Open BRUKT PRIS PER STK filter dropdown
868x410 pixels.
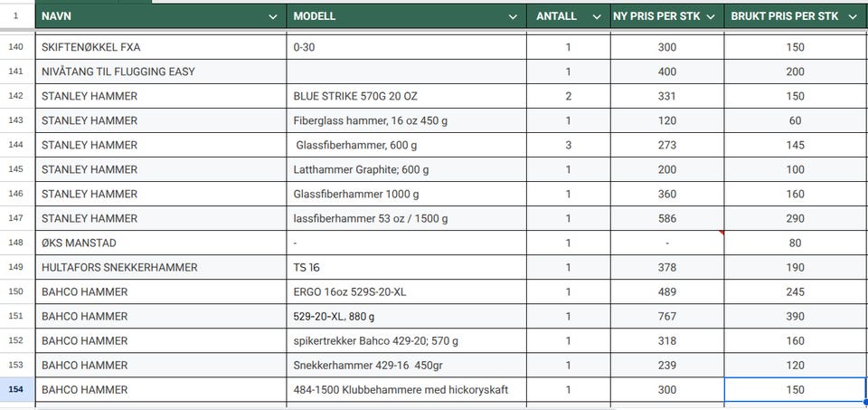point(853,16)
